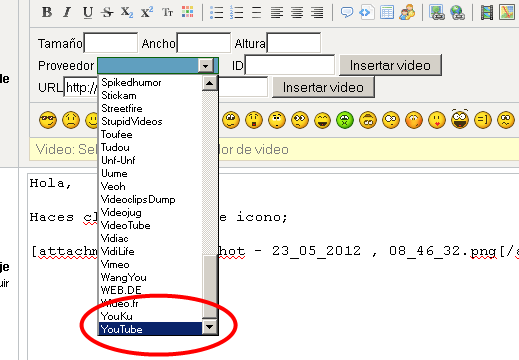This screenshot has width=519, height=360.
Task: Insert a table using the table icon
Action: tap(387, 13)
